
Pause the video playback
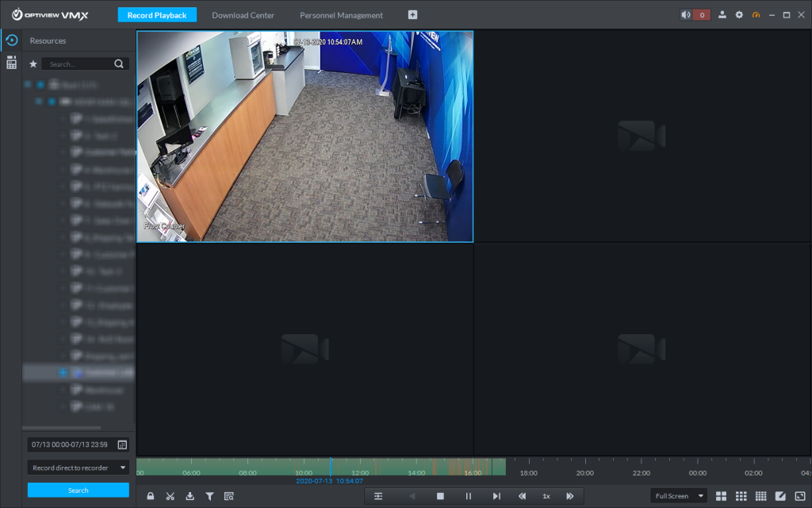[468, 496]
